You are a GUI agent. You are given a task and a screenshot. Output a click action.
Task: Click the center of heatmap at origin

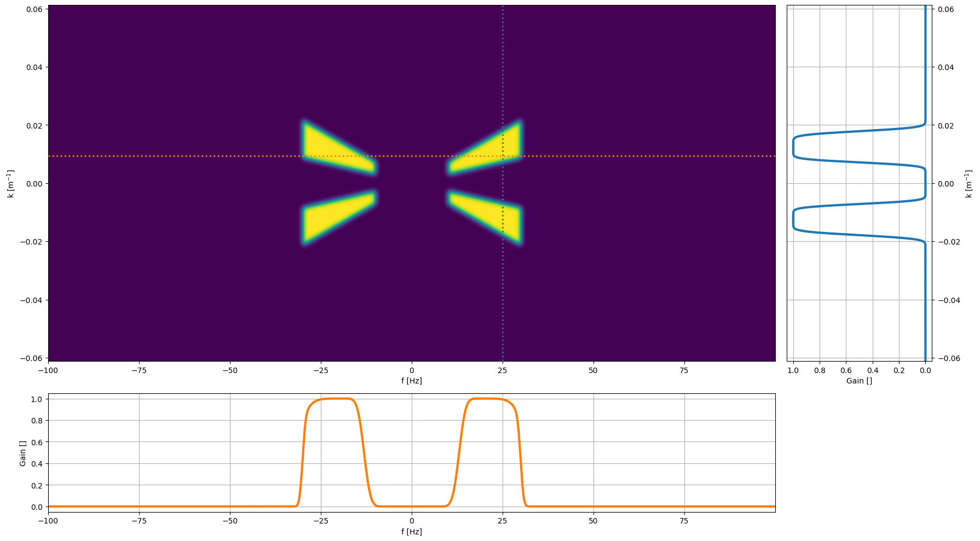tap(412, 183)
